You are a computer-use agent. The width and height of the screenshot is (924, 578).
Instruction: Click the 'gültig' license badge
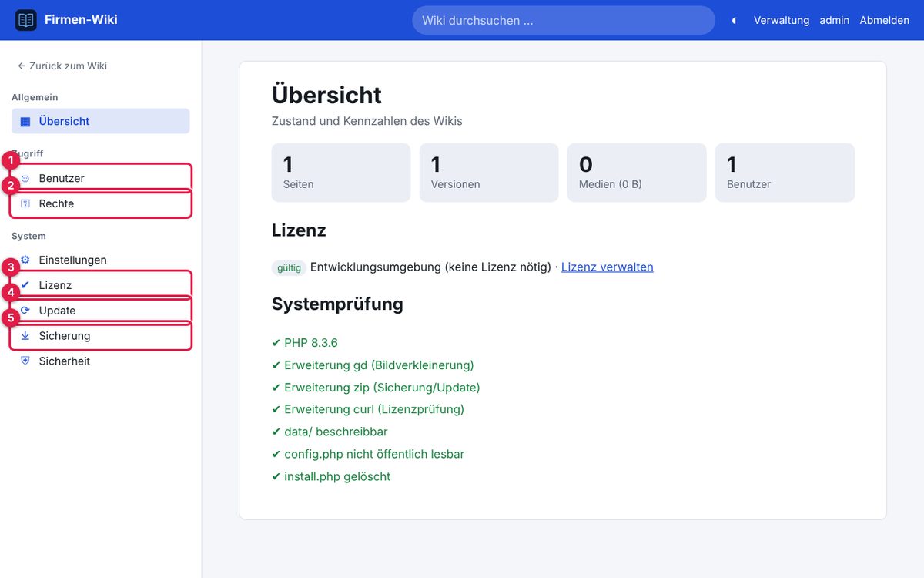point(289,267)
